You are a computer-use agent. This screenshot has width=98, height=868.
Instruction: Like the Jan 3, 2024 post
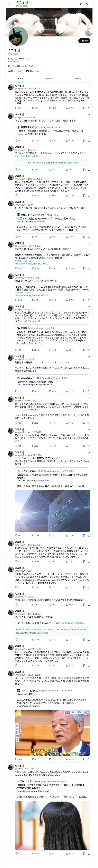[50, 108]
